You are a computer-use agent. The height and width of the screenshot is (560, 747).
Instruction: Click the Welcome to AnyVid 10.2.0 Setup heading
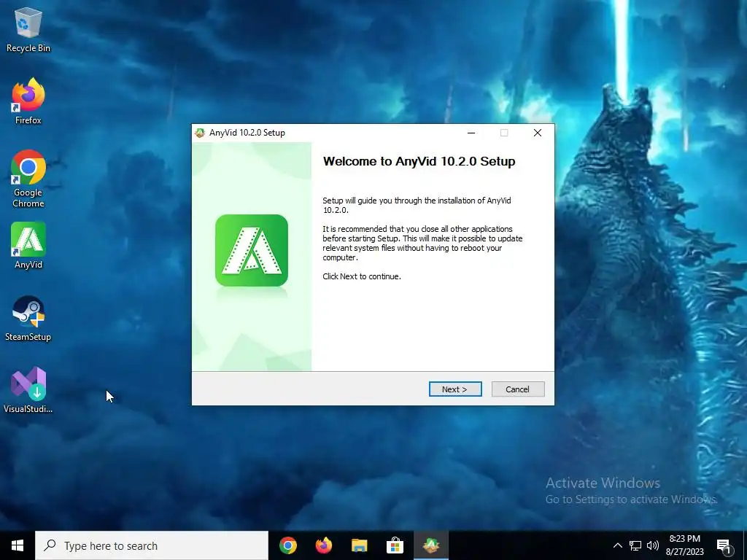[x=419, y=161]
